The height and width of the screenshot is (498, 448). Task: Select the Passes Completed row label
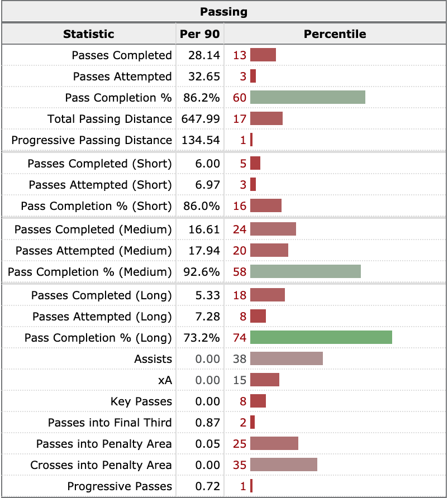click(122, 55)
